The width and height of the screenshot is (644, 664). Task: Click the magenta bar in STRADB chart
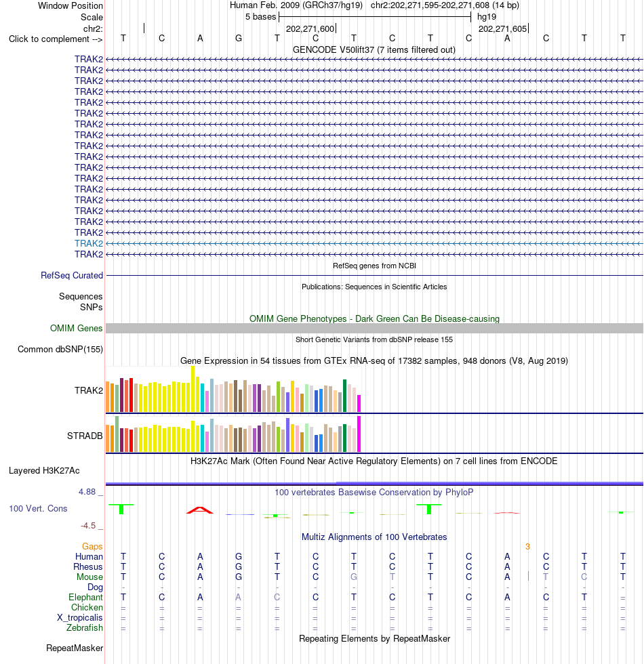click(x=359, y=434)
